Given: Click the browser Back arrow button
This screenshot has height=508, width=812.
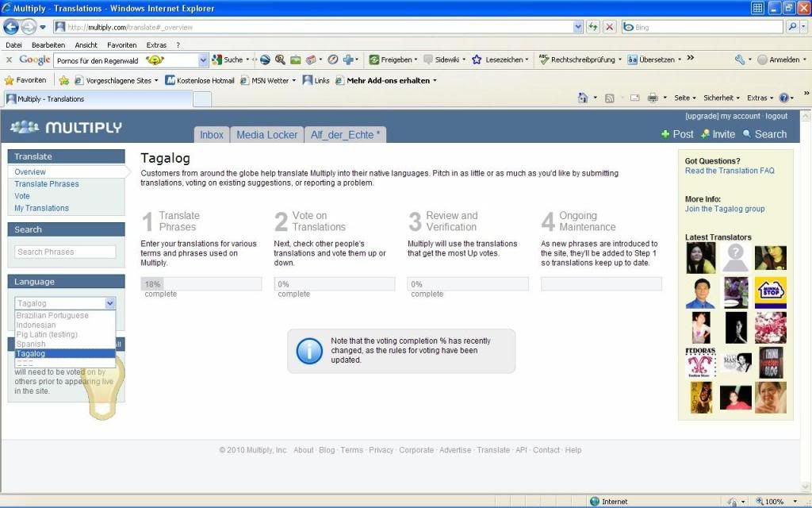Looking at the screenshot, I should (x=11, y=27).
